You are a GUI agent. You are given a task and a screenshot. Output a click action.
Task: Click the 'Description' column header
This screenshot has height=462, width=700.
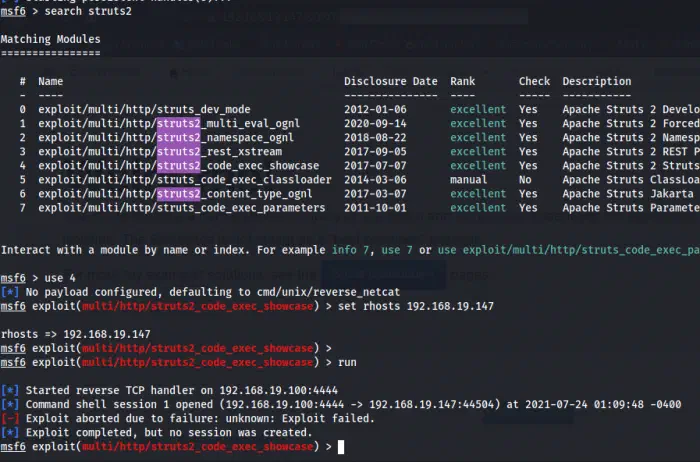(597, 81)
